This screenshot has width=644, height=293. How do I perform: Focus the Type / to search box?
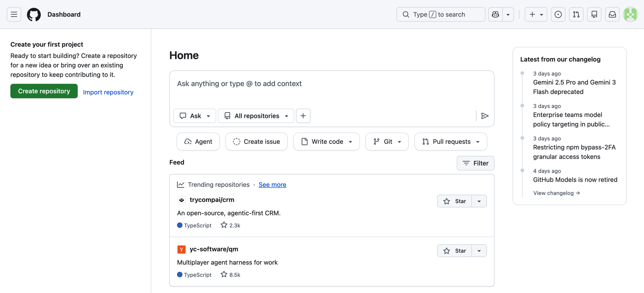click(441, 14)
